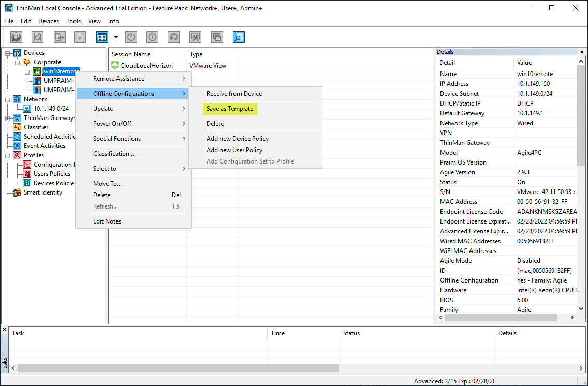The image size is (588, 386).
Task: Close the Tasks panel
Action: [4, 330]
